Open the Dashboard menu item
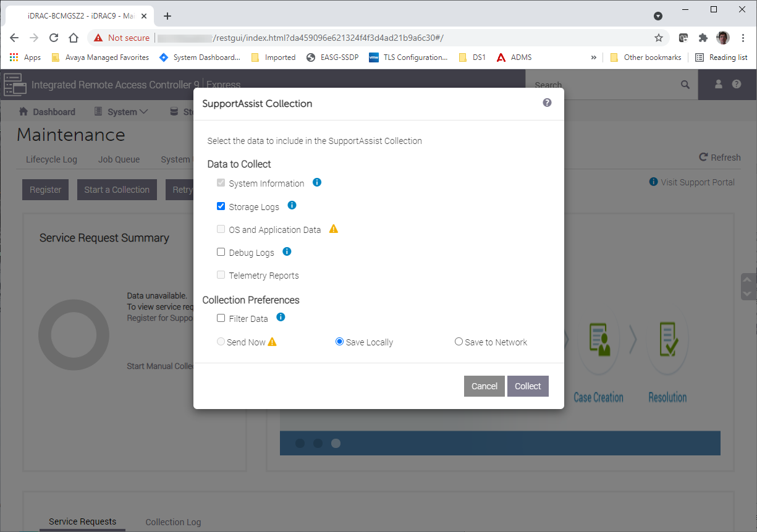This screenshot has width=757, height=532. [47, 112]
